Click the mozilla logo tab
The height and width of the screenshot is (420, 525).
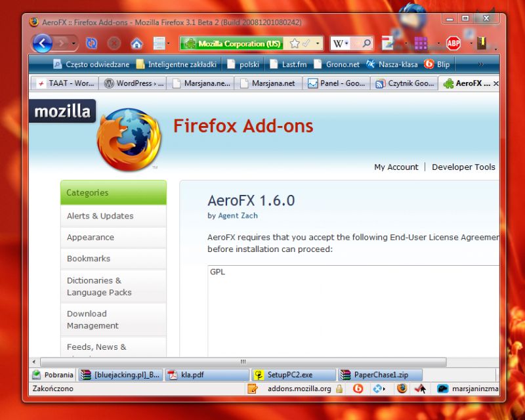(x=62, y=111)
